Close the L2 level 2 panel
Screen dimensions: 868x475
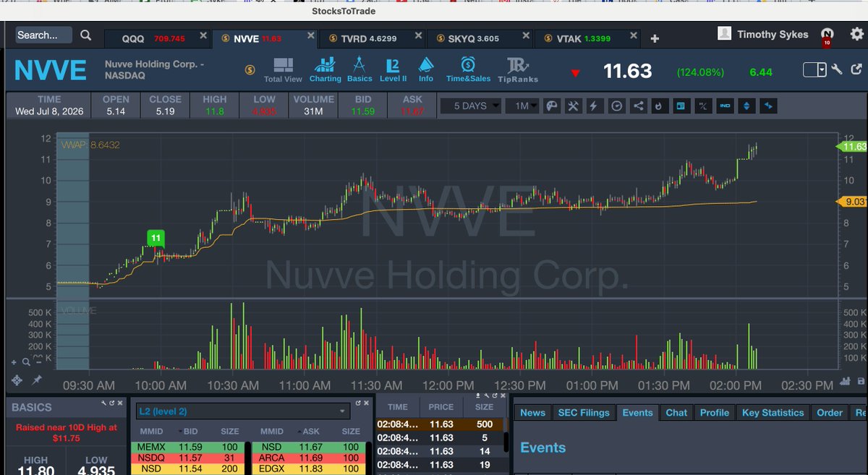[x=366, y=403]
